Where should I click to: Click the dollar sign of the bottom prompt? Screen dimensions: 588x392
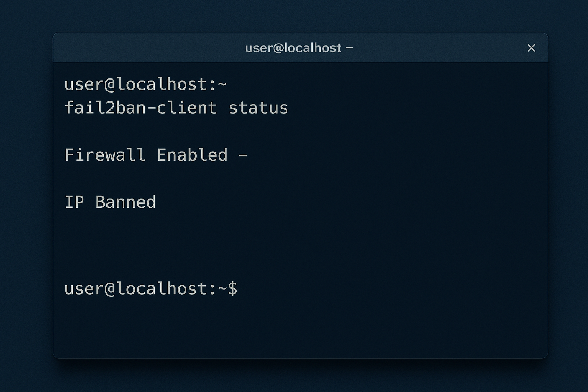pyautogui.click(x=232, y=289)
